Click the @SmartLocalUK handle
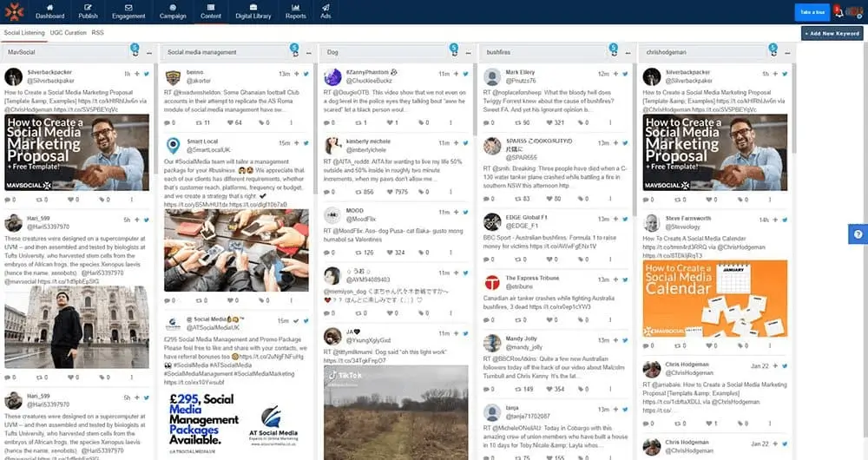 tap(208, 150)
